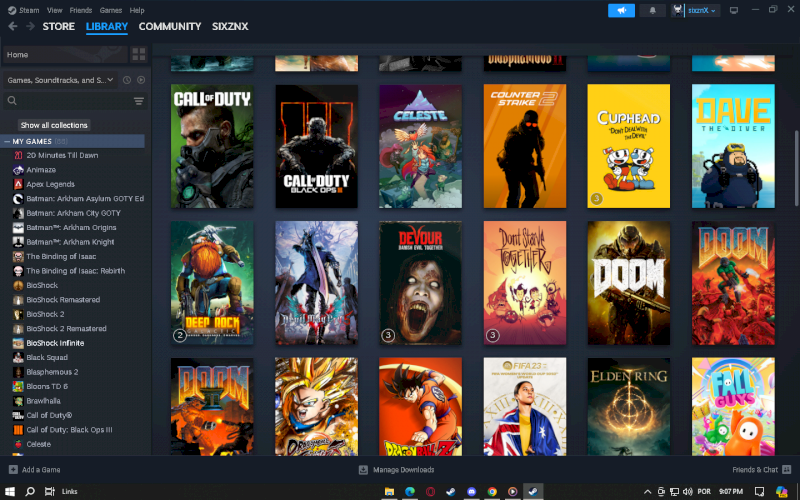
Task: Select Call of Duty Black Ops III cover
Action: click(x=316, y=146)
